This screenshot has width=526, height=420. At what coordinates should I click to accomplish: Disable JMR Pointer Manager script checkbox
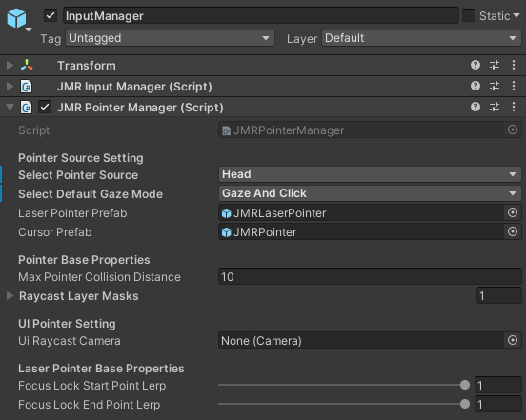[45, 108]
